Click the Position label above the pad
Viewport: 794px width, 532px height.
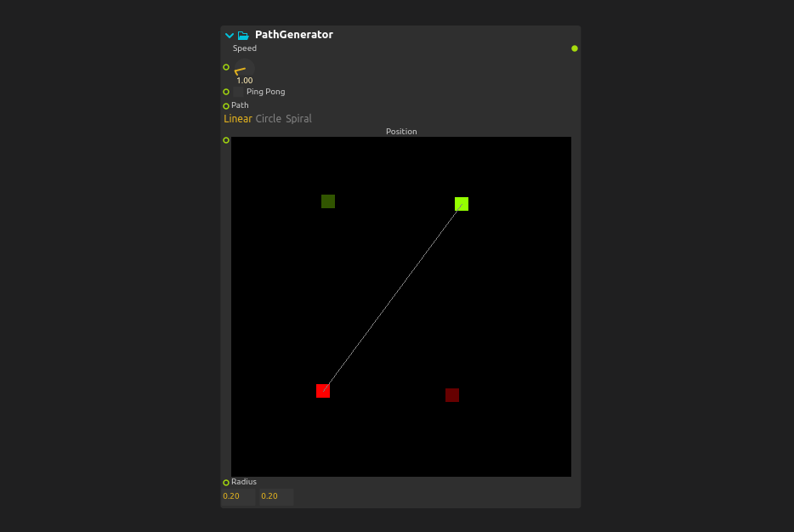tap(401, 132)
